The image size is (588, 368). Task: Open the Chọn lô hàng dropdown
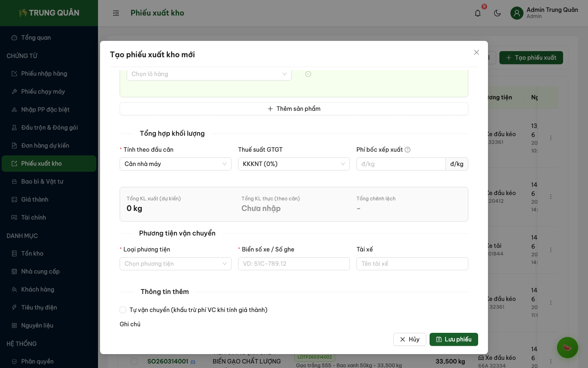(x=209, y=74)
